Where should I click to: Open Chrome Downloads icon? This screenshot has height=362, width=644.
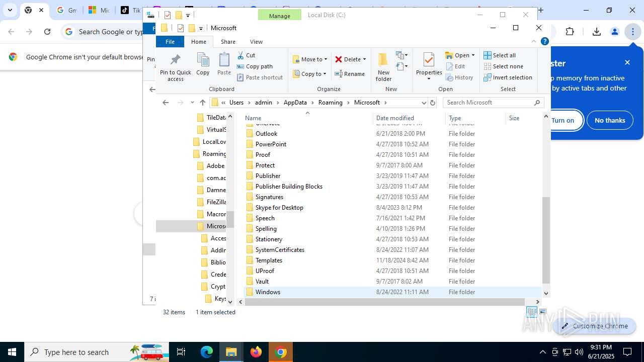point(596,32)
